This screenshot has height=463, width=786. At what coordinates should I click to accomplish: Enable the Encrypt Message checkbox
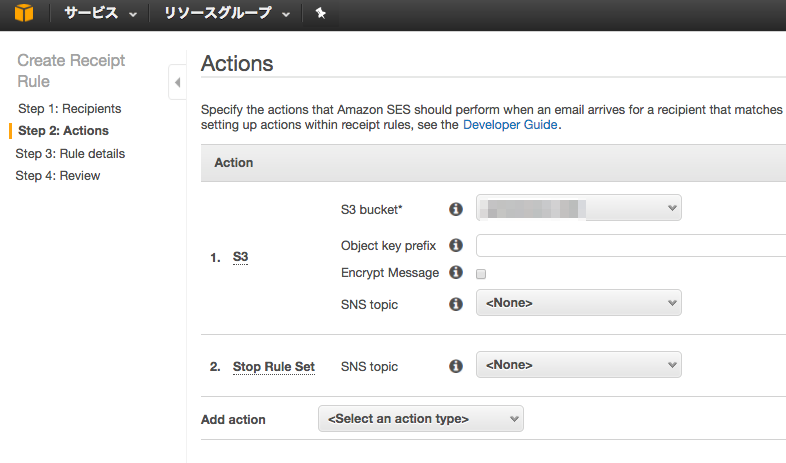click(x=481, y=274)
